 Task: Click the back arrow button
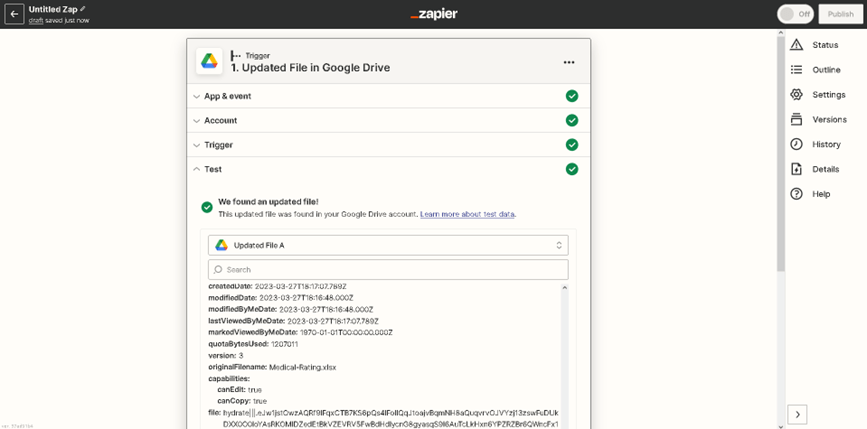[x=14, y=14]
